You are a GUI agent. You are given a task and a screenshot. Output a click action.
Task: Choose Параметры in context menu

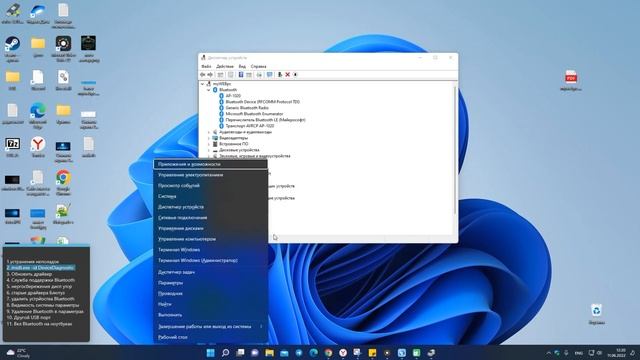(211, 282)
